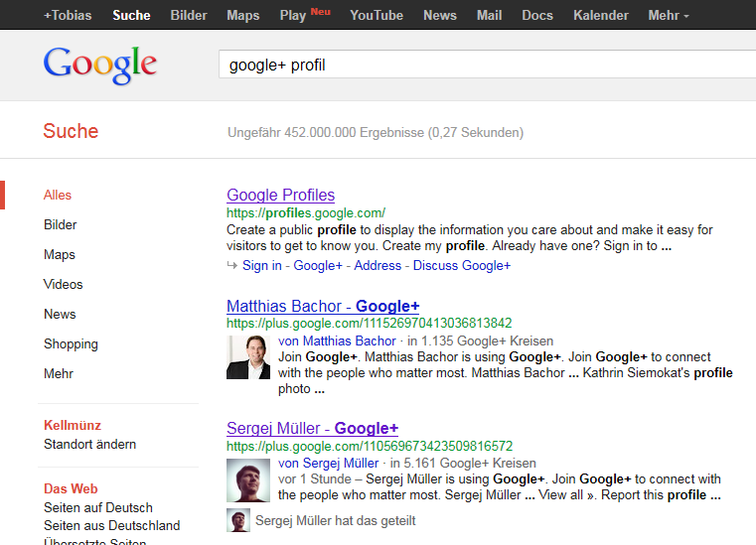Open Kalender from the top bar
This screenshot has height=545, width=756.
click(x=601, y=16)
